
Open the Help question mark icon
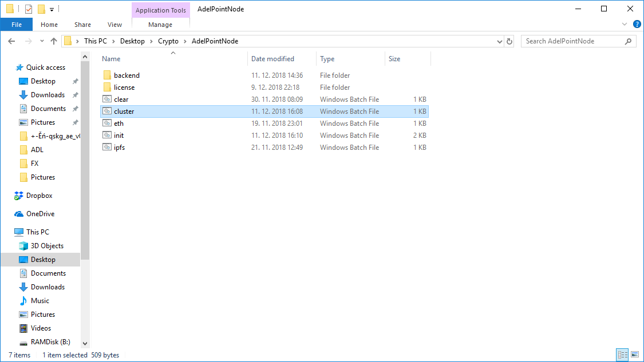pyautogui.click(x=637, y=24)
